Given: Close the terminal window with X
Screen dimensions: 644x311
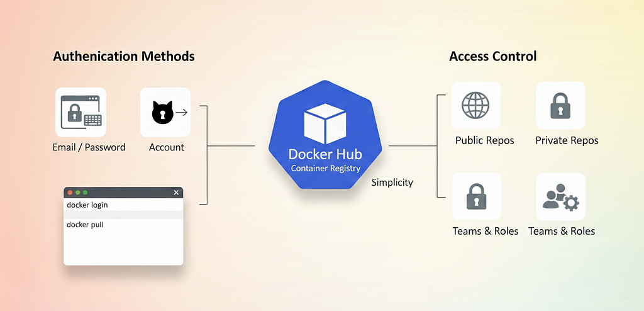Looking at the screenshot, I should coord(176,193).
